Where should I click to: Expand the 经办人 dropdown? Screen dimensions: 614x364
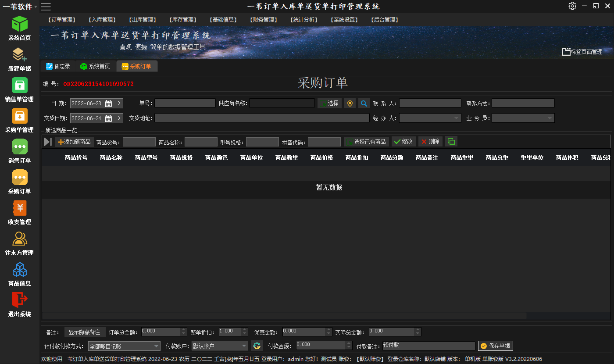point(457,118)
